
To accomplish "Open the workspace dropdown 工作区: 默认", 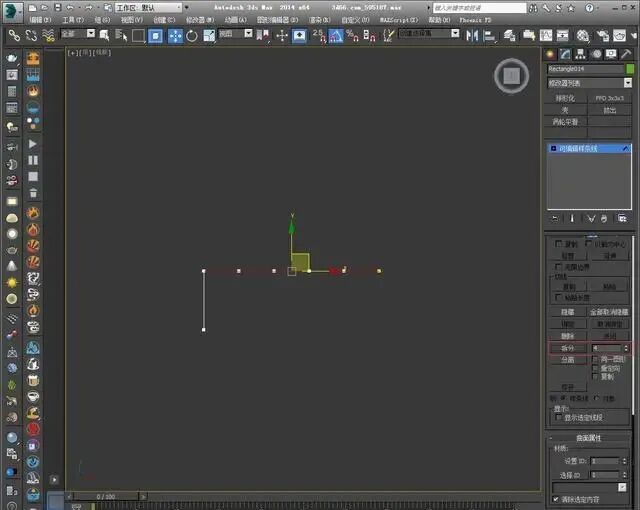I will [149, 8].
